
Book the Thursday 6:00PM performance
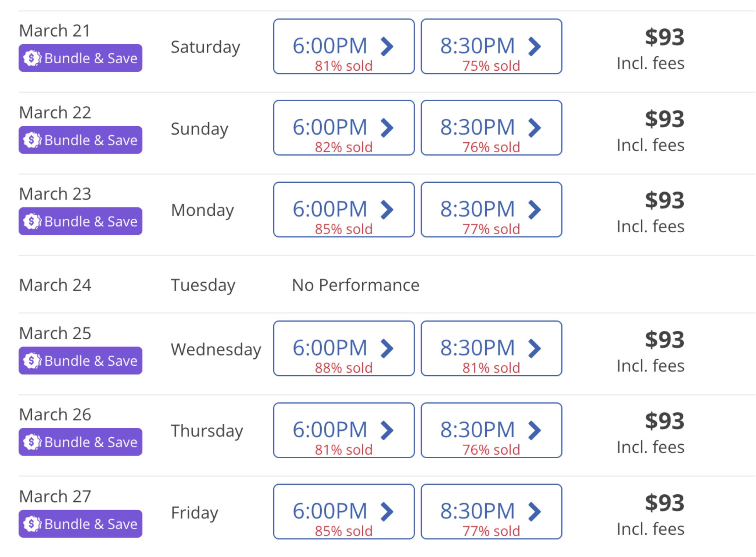[x=343, y=430]
